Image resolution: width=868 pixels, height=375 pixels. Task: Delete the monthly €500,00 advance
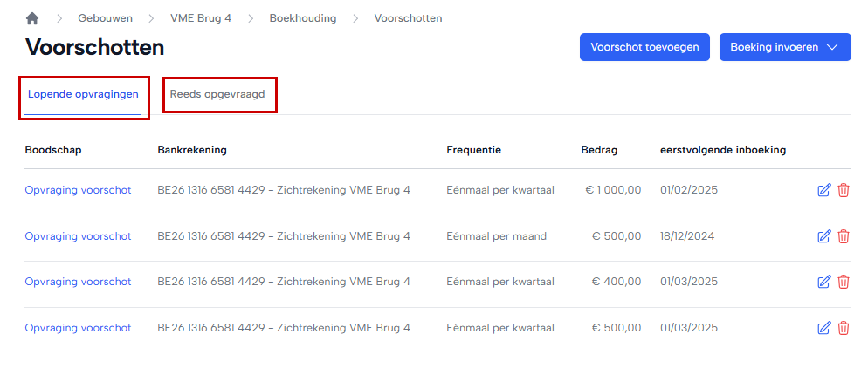coord(844,236)
